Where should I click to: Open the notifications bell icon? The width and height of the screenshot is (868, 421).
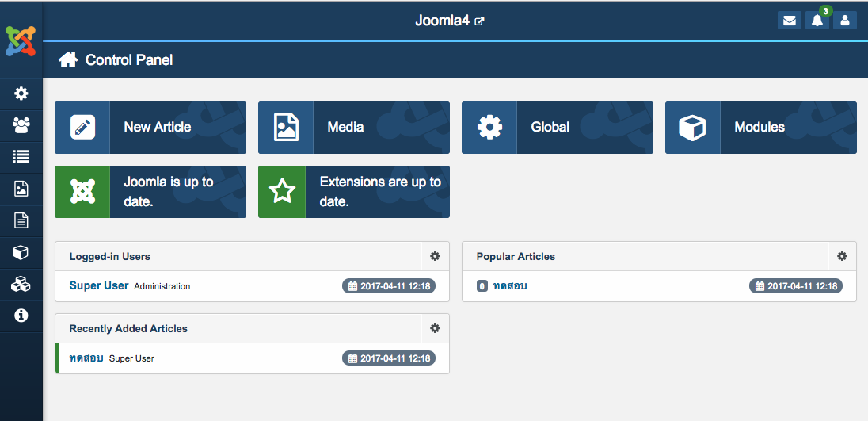(817, 21)
